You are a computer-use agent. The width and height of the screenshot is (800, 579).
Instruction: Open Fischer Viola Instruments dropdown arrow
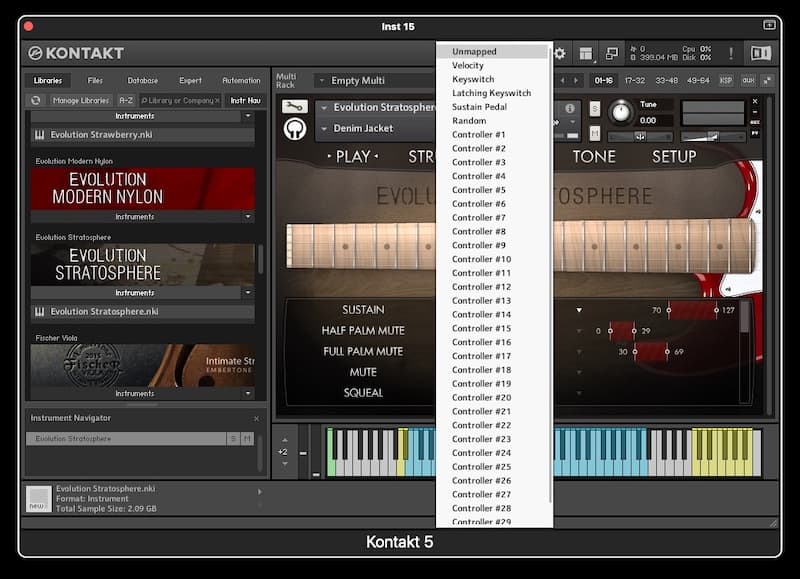coord(247,393)
